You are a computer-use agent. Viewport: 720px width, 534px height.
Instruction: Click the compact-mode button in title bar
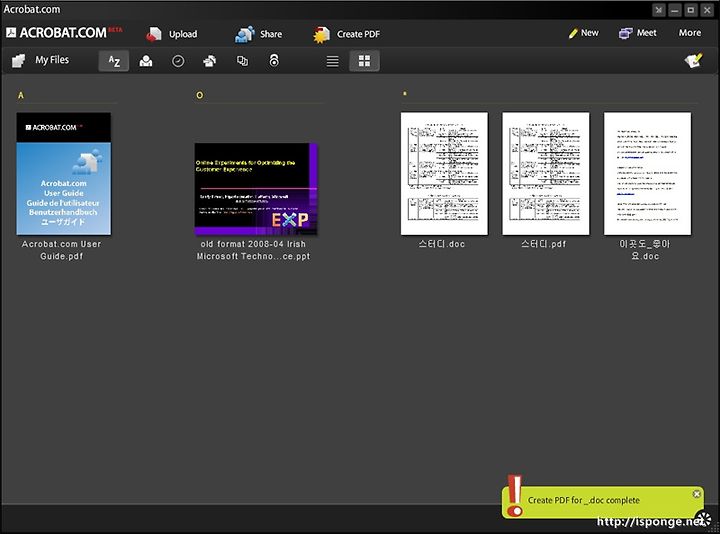(x=658, y=10)
